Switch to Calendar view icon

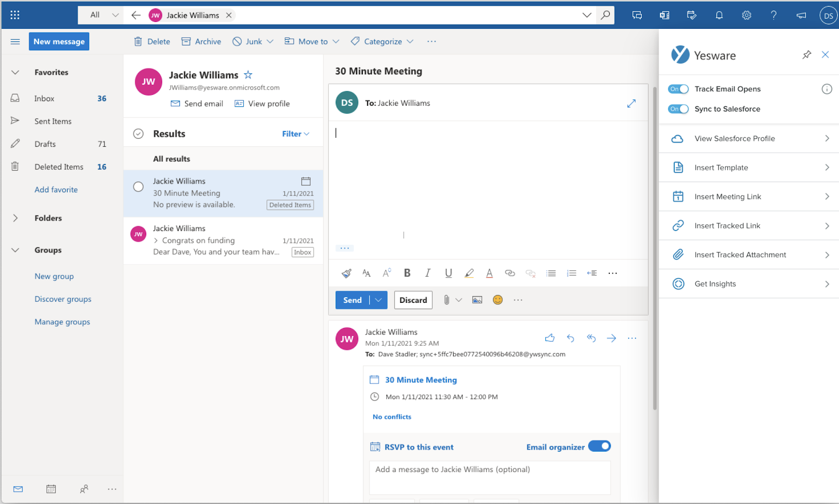tap(51, 489)
